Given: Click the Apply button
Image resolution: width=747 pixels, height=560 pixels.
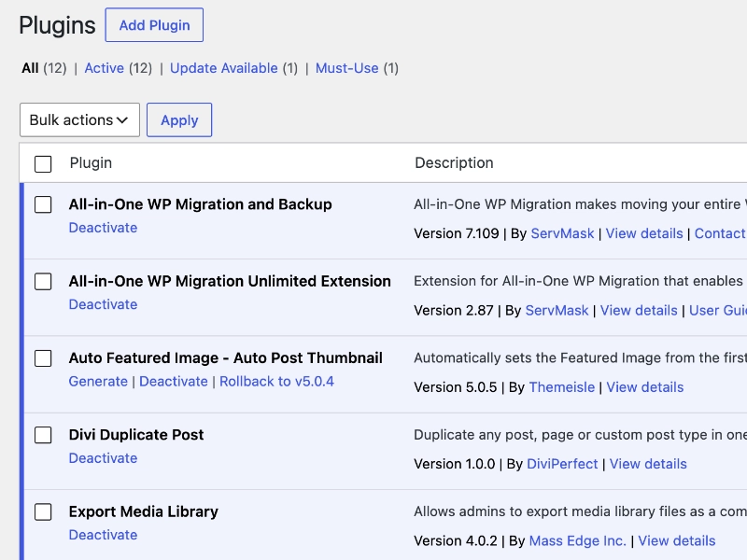Looking at the screenshot, I should pyautogui.click(x=179, y=120).
